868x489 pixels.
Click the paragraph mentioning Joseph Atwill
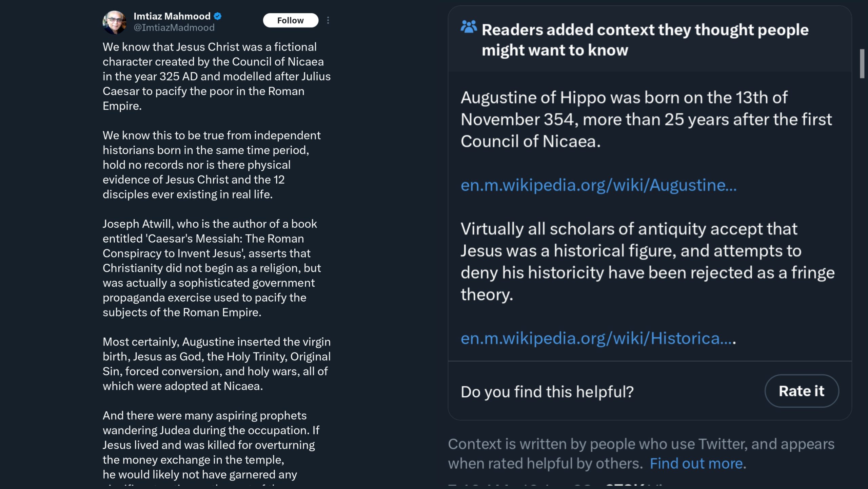coord(212,268)
